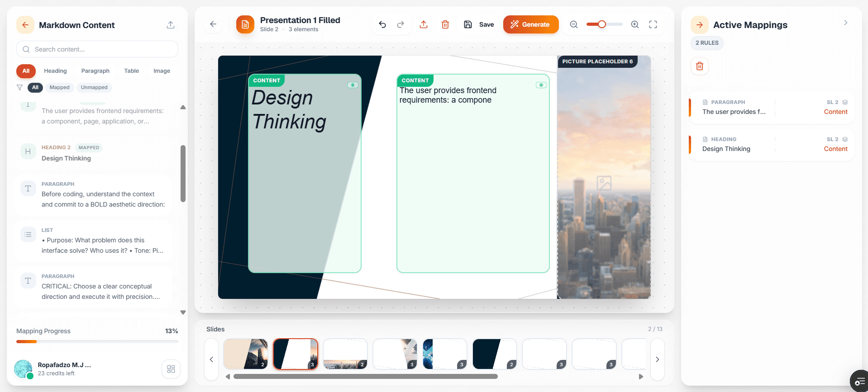Select the 'CRITICAL: Choose a clear' paragraph item
Image resolution: width=868 pixels, height=392 pixels.
(93, 287)
